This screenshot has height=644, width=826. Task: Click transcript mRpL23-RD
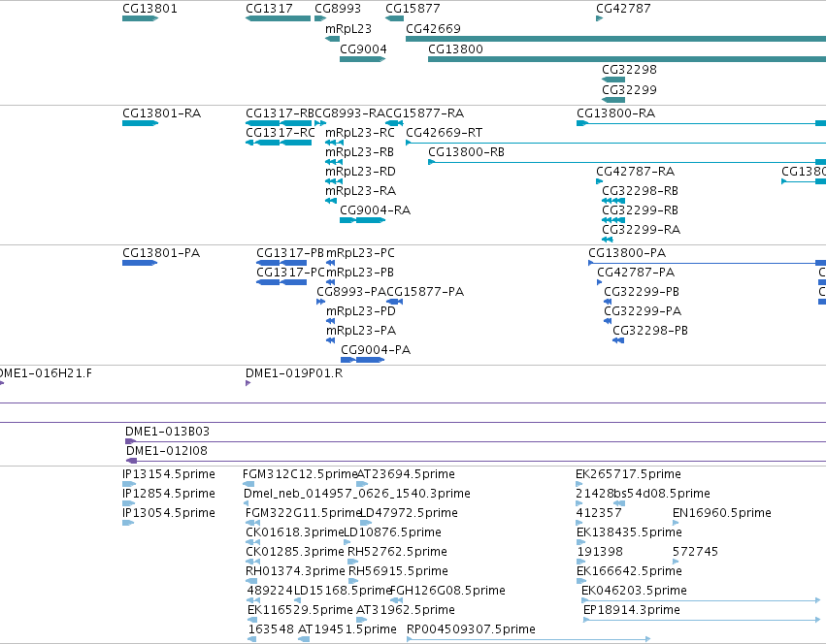coord(360,172)
